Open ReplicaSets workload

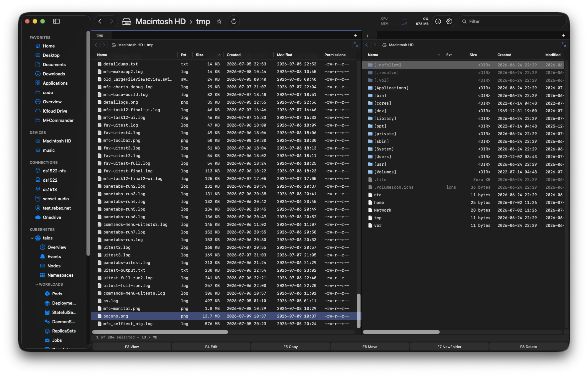(64, 331)
